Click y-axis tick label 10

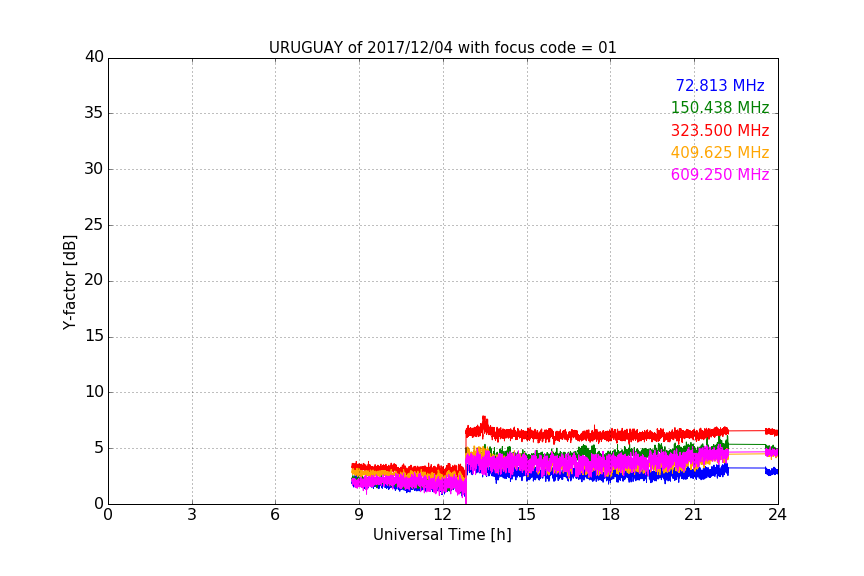coord(94,392)
